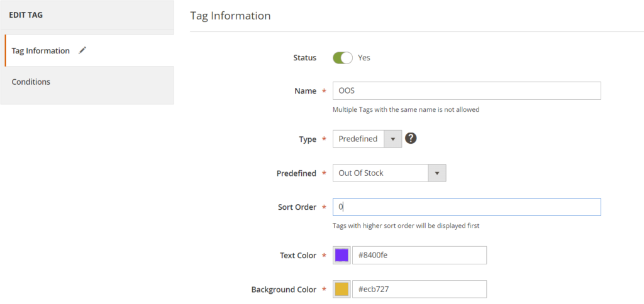This screenshot has width=644, height=304.
Task: Click into the Name field containing OOS
Action: [x=466, y=91]
